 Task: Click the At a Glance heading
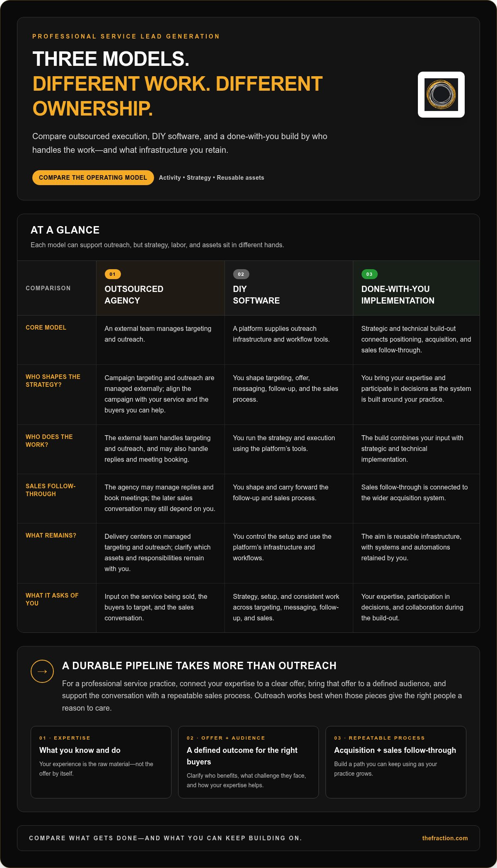(65, 230)
